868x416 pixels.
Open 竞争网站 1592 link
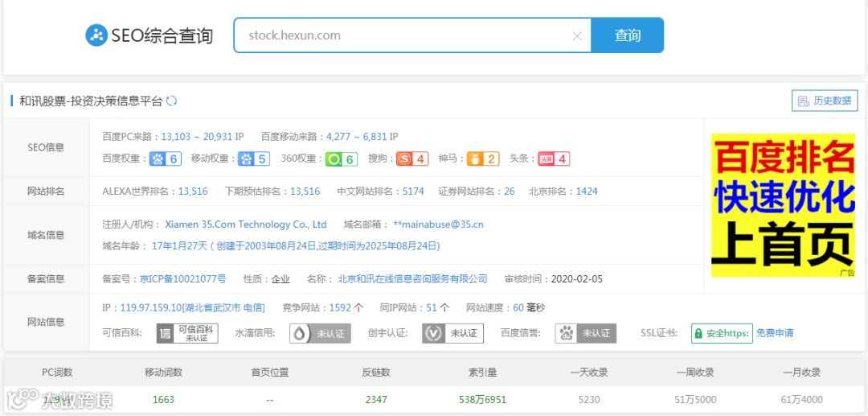click(x=340, y=307)
